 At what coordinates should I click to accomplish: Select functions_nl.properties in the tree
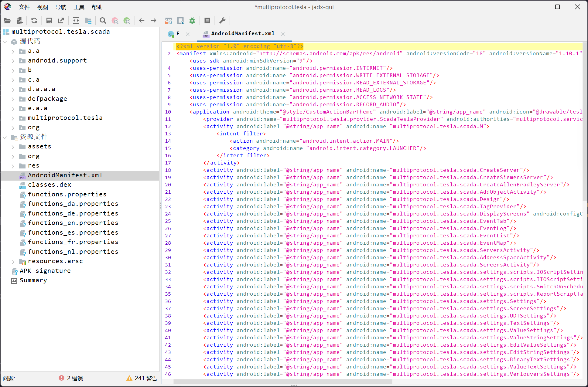coord(73,252)
